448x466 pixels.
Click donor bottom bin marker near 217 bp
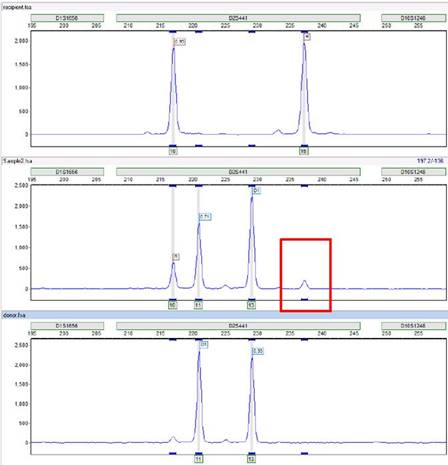[173, 453]
